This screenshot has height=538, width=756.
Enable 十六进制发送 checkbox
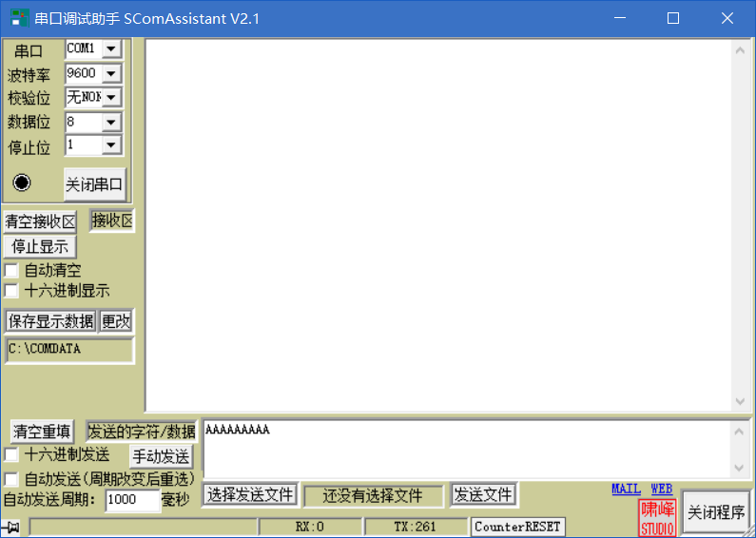(10, 454)
